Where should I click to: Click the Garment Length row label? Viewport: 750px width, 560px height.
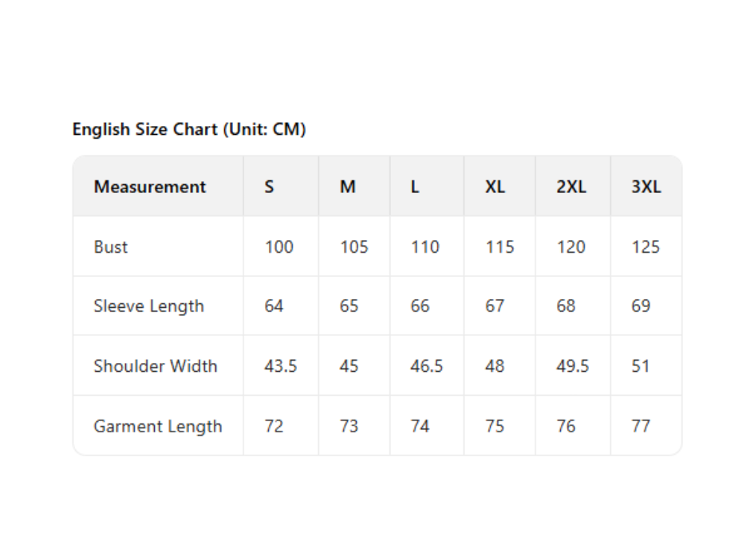[x=158, y=426]
